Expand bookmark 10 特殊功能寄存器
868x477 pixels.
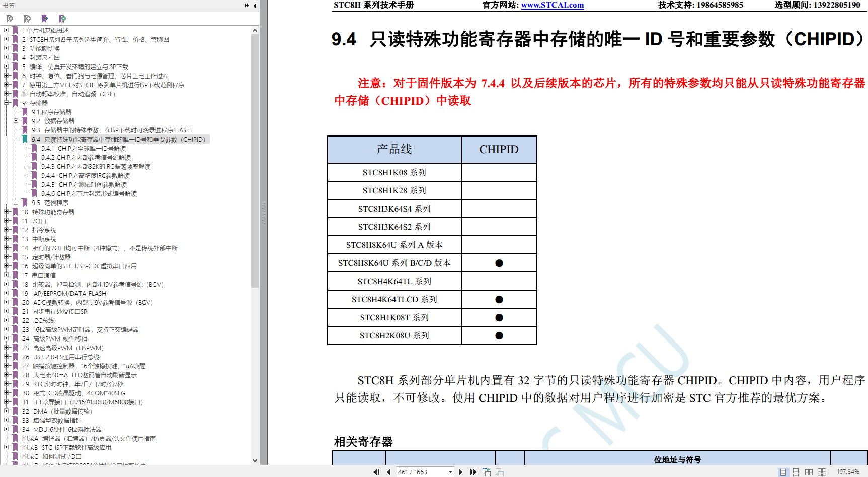point(7,212)
